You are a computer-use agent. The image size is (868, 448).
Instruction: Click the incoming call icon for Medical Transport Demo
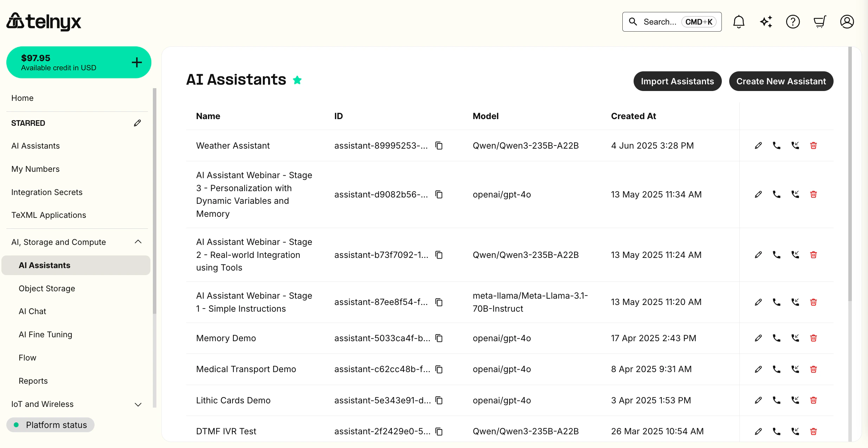(795, 369)
